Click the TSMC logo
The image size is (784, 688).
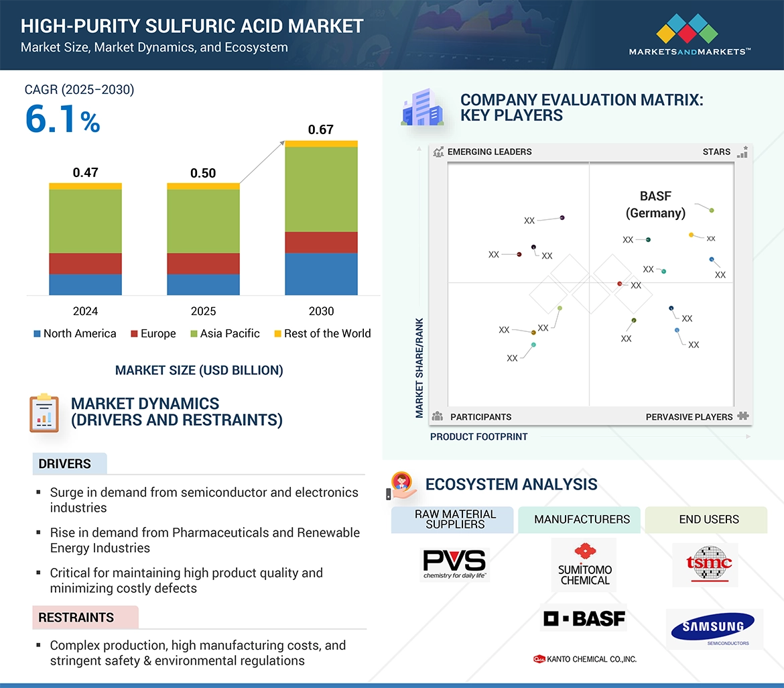(705, 565)
